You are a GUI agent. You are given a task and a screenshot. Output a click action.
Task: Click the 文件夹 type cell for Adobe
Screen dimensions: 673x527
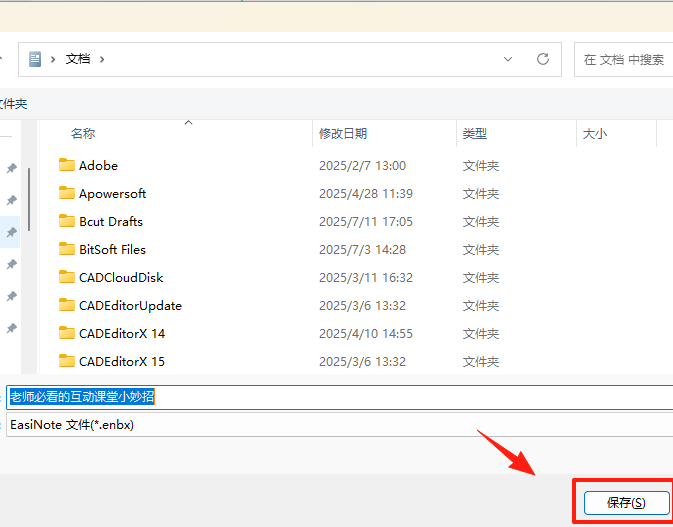(x=481, y=166)
